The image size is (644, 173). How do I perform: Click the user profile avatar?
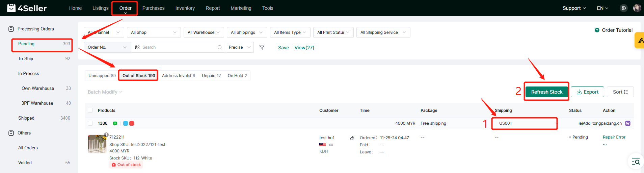[x=637, y=8]
